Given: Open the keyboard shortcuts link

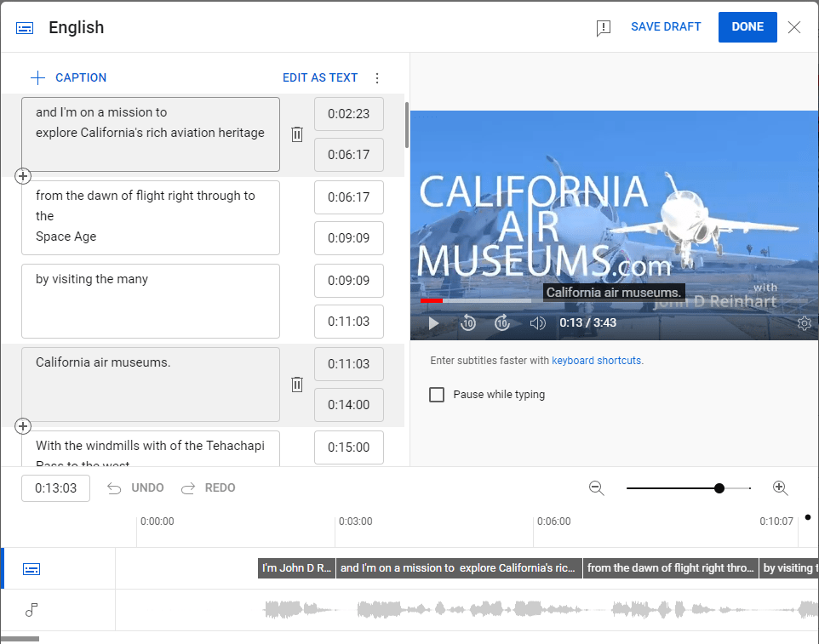Looking at the screenshot, I should click(597, 361).
